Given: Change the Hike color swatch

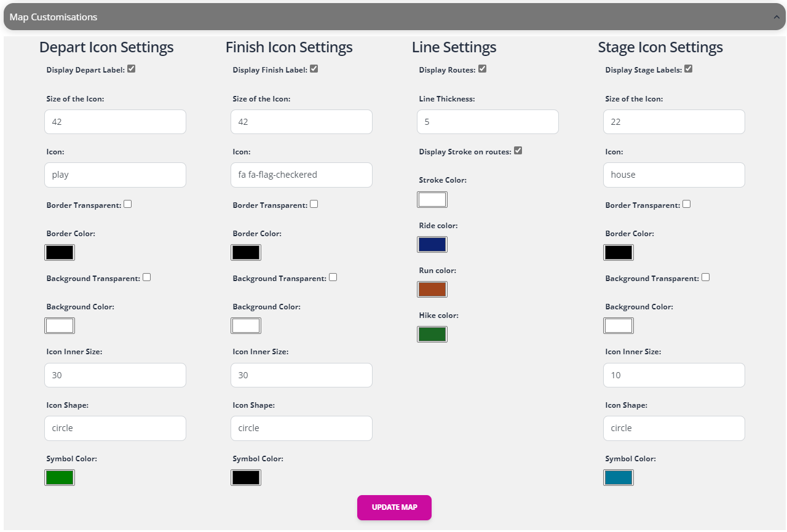Looking at the screenshot, I should point(432,334).
